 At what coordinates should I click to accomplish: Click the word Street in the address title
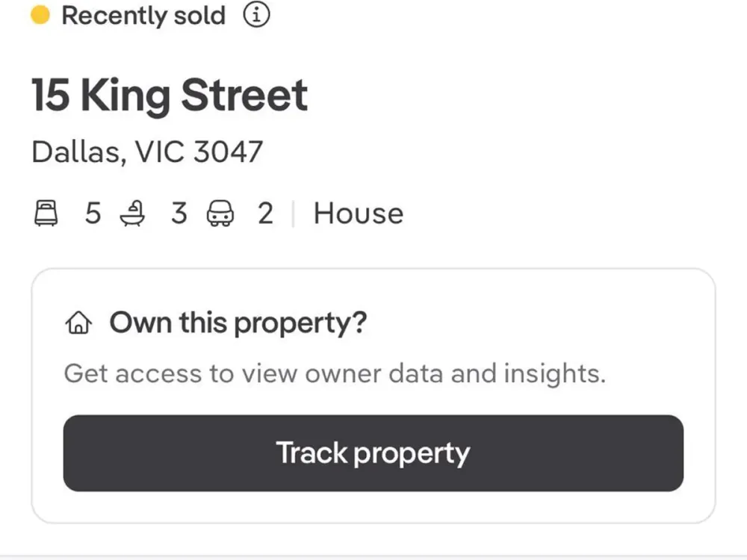[244, 95]
